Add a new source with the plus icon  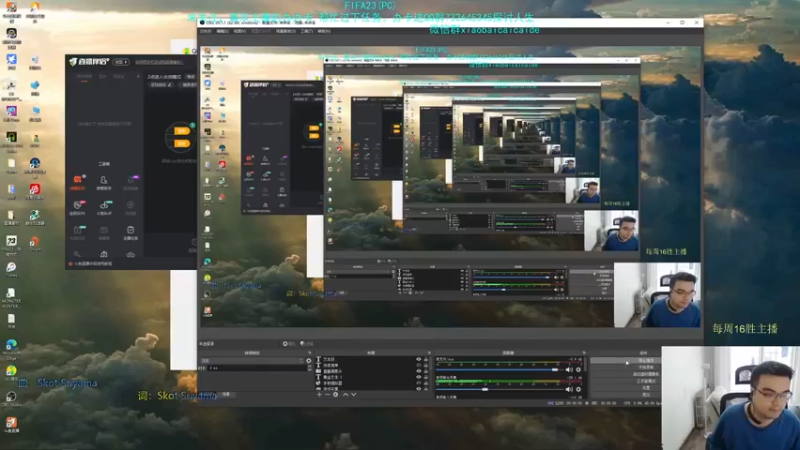click(319, 394)
